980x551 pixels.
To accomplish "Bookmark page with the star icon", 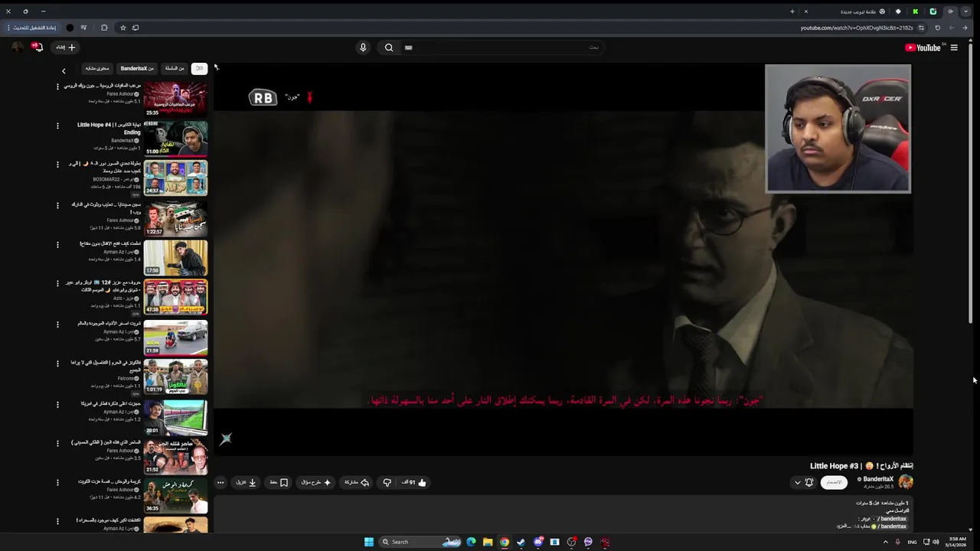I will (x=122, y=28).
